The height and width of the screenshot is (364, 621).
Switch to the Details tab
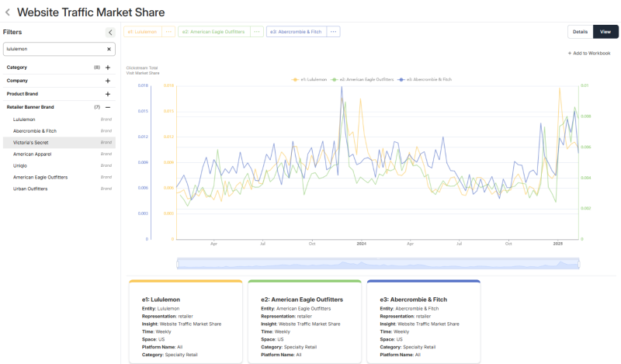coord(580,32)
